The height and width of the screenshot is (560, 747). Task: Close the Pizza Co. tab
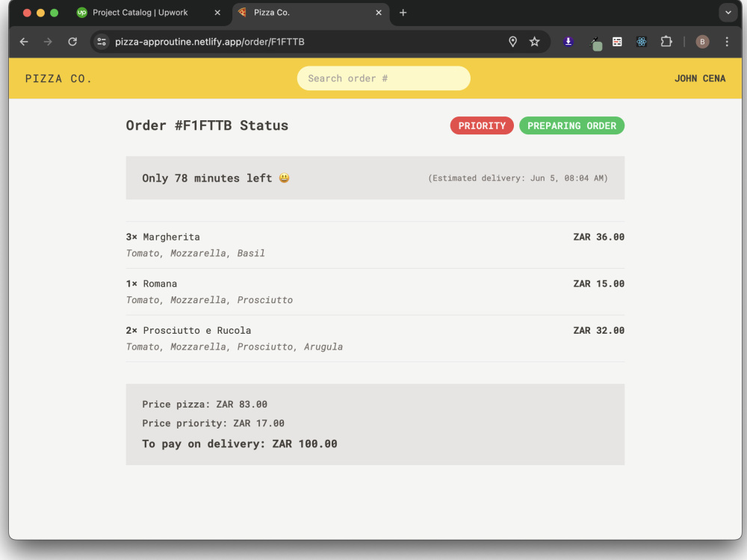[x=379, y=13]
